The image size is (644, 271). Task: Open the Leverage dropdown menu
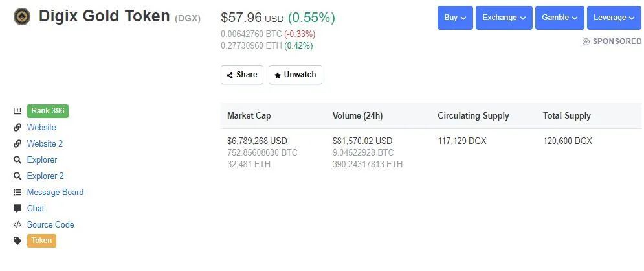point(614,18)
